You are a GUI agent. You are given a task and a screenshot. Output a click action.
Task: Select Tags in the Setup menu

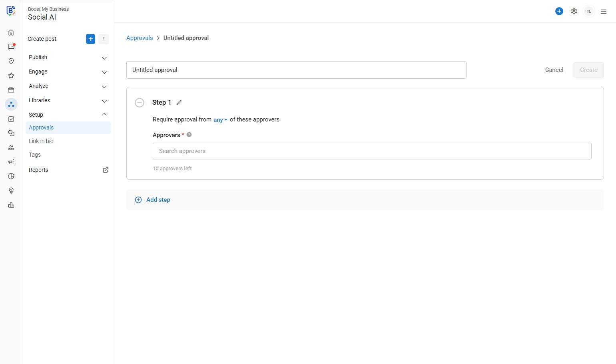(35, 155)
